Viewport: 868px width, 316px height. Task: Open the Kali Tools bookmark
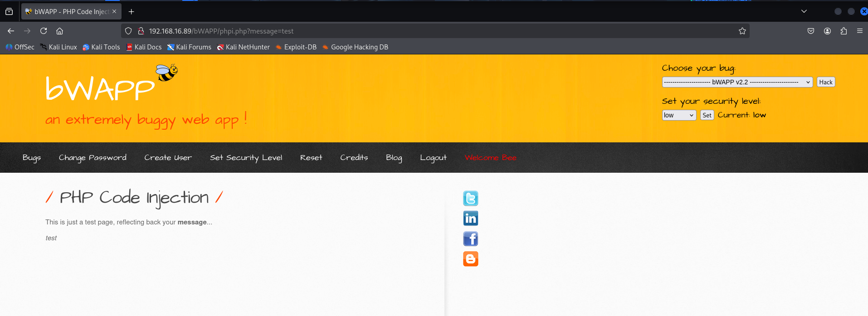pyautogui.click(x=101, y=47)
